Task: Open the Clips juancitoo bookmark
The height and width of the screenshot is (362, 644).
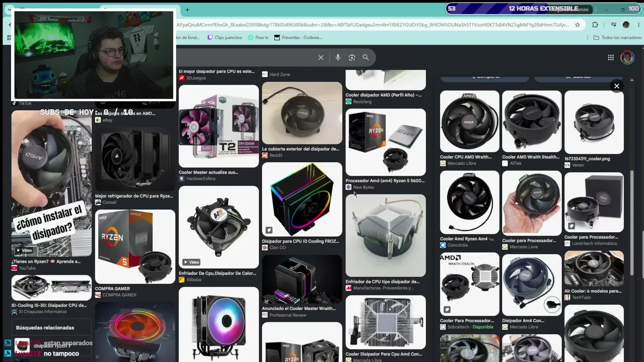Action: (224, 38)
